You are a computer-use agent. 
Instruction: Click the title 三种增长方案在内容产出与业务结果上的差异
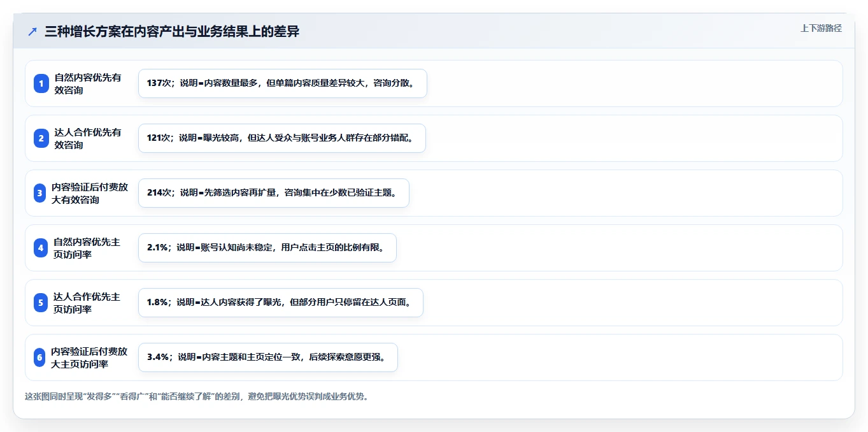click(172, 31)
